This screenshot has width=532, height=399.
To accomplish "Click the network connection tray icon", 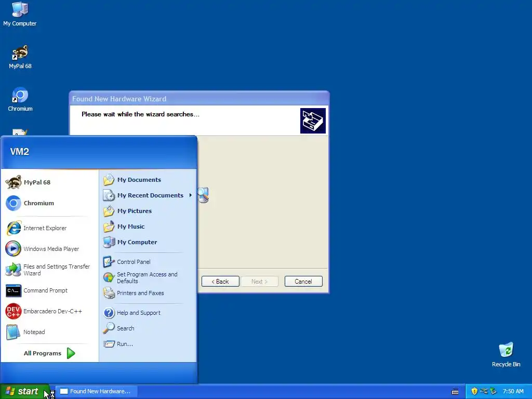I will click(484, 391).
